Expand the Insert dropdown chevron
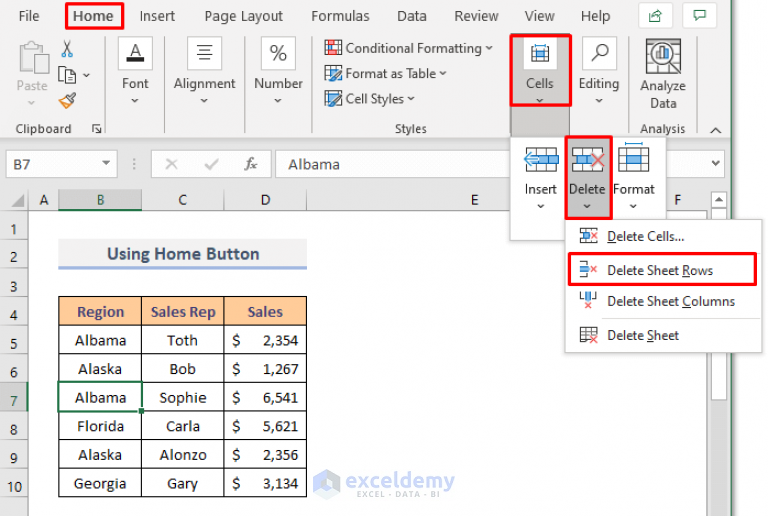Image resolution: width=768 pixels, height=516 pixels. pyautogui.click(x=541, y=206)
